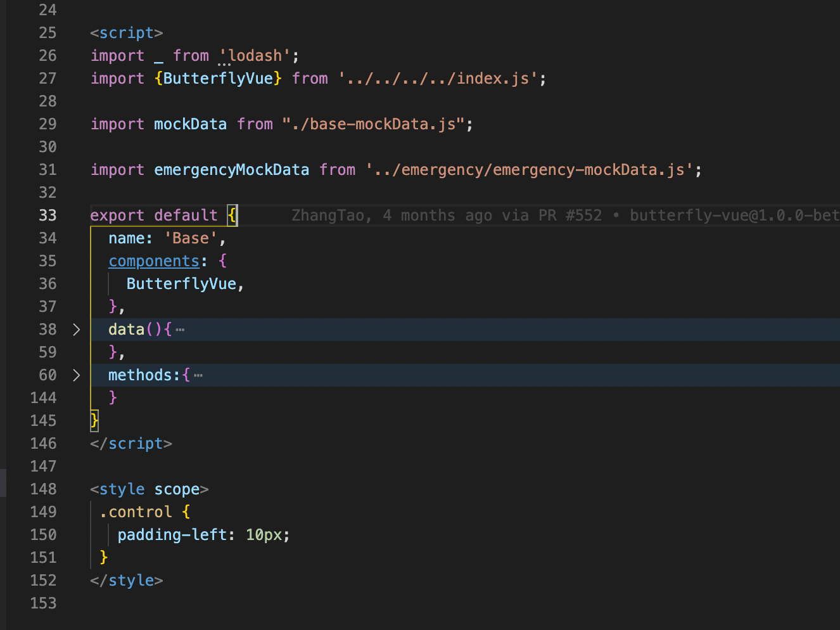The image size is (840, 630).
Task: Click ButterflyVue inside the components object
Action: [181, 284]
